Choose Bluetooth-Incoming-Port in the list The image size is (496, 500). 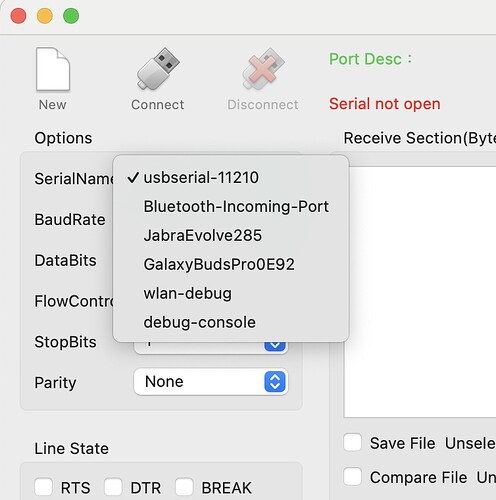(x=231, y=206)
